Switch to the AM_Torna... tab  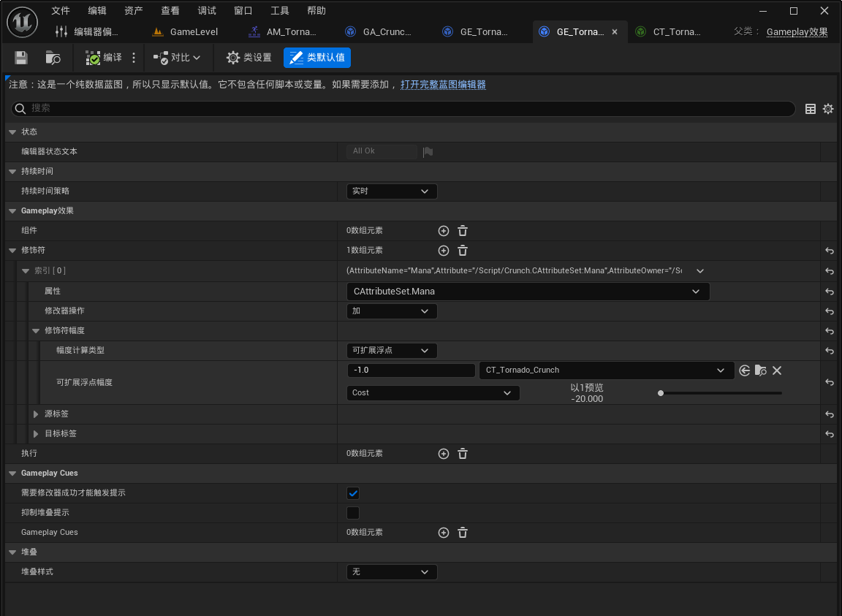(282, 31)
